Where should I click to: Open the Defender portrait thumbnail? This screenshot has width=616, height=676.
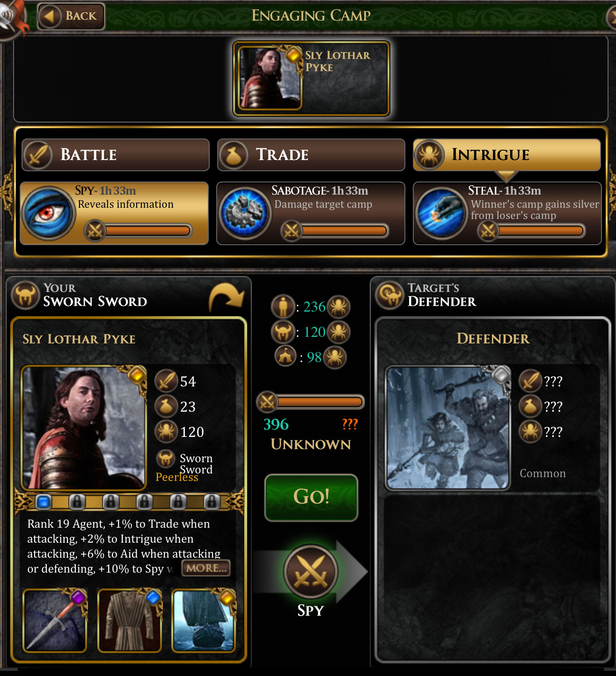(x=448, y=428)
